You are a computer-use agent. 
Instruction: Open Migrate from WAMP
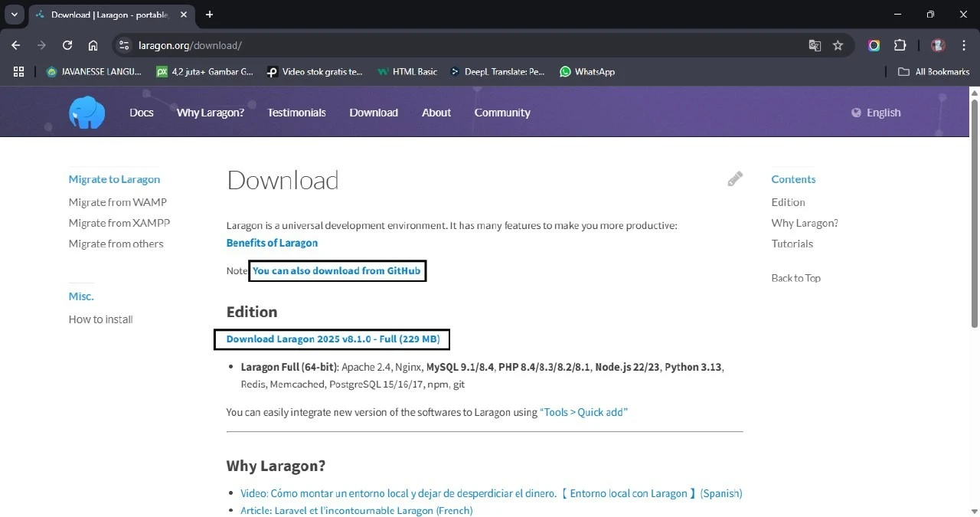117,202
